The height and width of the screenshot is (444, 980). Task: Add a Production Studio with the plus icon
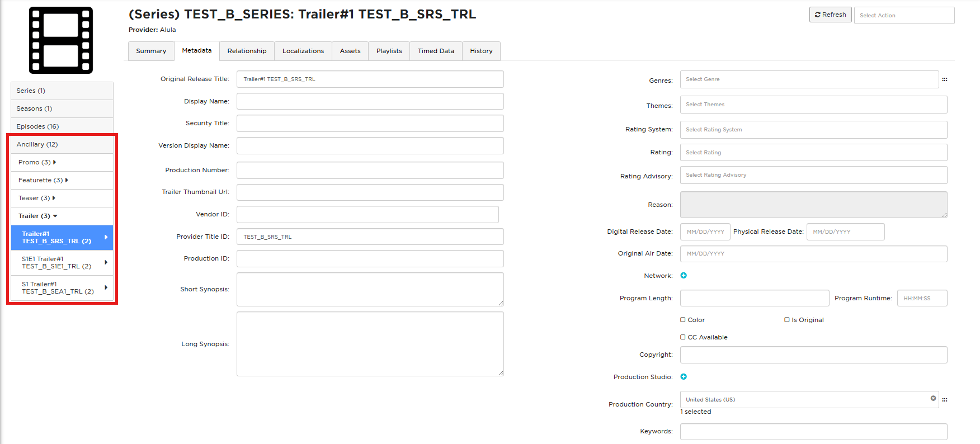[684, 377]
